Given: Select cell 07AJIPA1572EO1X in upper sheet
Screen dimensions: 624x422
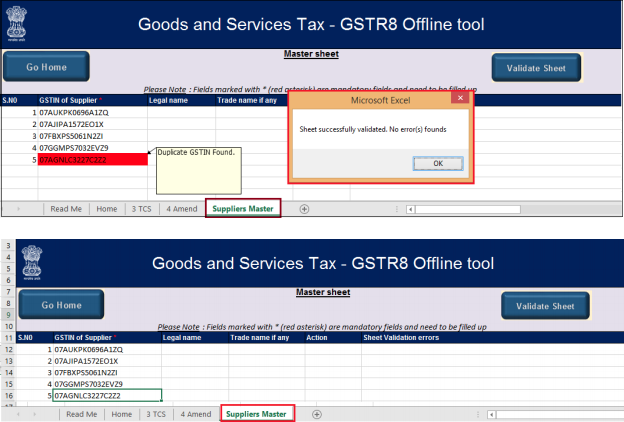Looking at the screenshot, I should tap(93, 124).
